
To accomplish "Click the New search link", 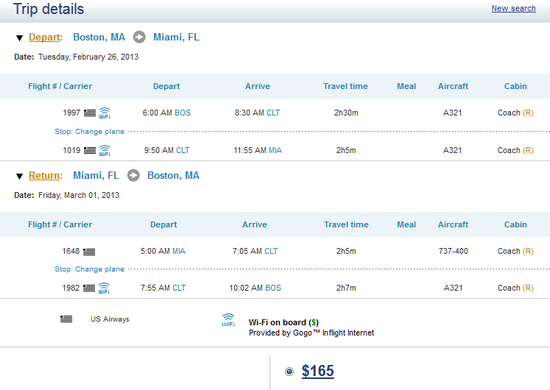I will 514,8.
